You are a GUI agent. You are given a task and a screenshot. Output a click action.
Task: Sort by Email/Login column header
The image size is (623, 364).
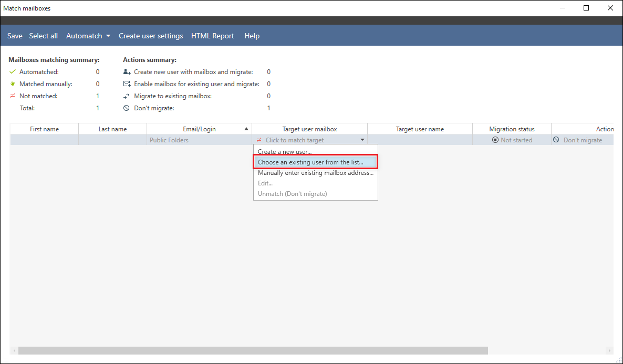point(199,129)
